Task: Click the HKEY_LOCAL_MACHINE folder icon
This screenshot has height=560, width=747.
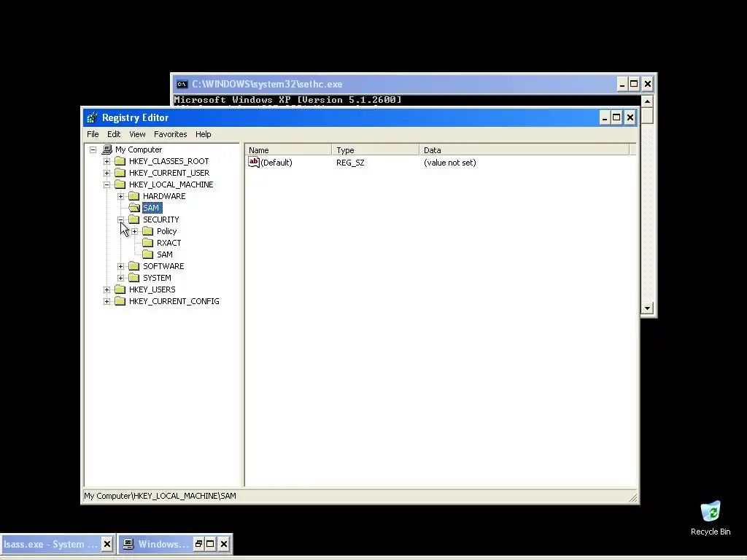Action: [x=120, y=184]
